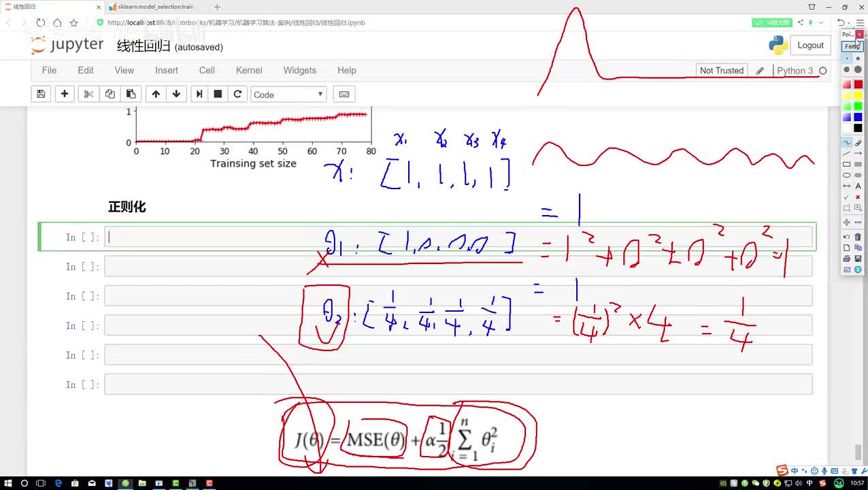Screen dimensions: 868x490
Task: Move selected cell up arrow
Action: [156, 94]
